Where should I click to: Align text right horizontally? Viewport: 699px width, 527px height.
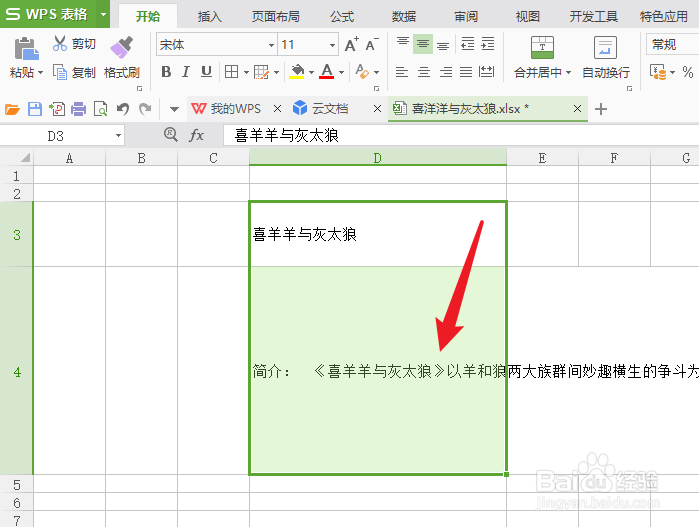[x=446, y=72]
